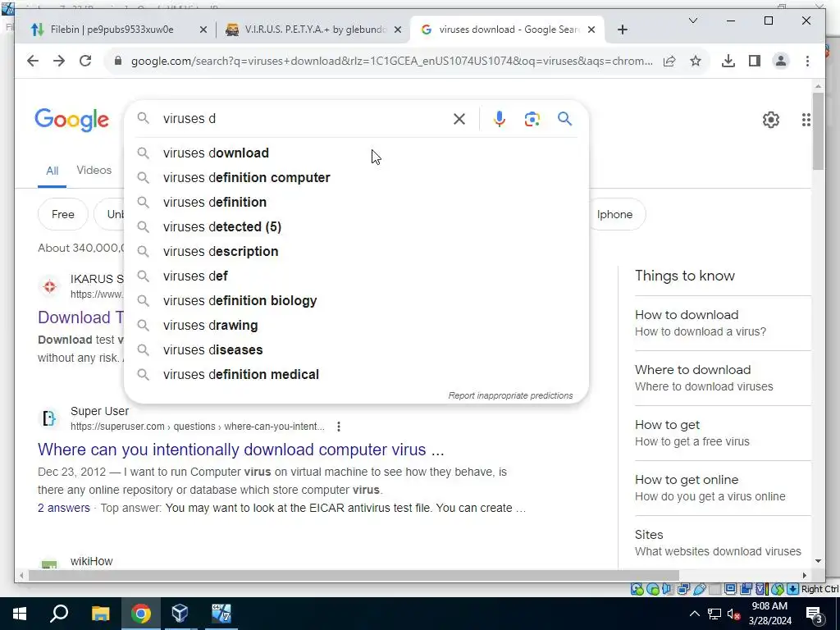
Task: Select the All search results tab
Action: tap(52, 171)
